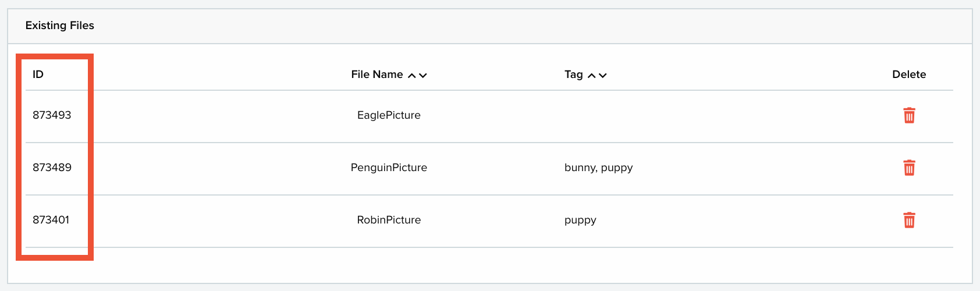The height and width of the screenshot is (291, 980).
Task: Click the Delete column header
Action: (909, 74)
